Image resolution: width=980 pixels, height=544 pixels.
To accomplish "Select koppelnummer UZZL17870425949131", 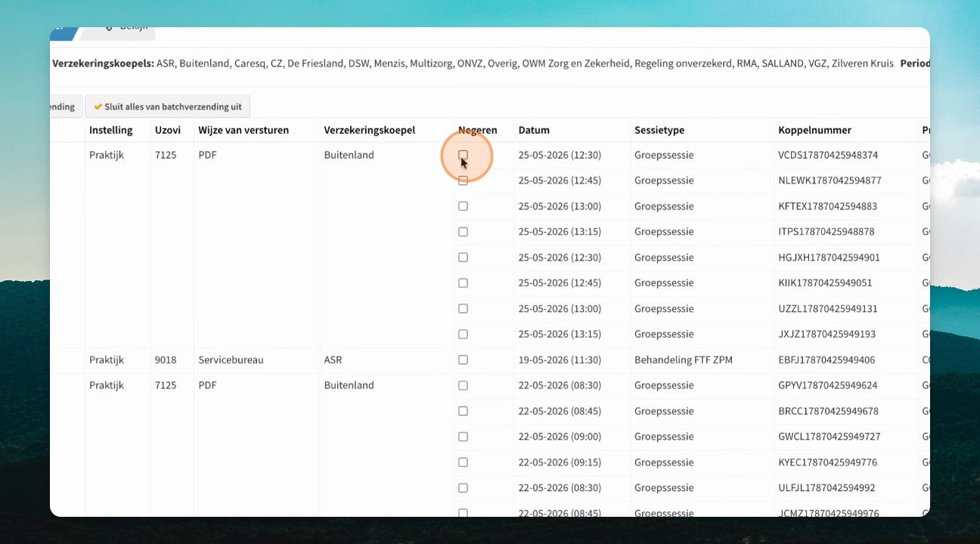I will pyautogui.click(x=828, y=309).
